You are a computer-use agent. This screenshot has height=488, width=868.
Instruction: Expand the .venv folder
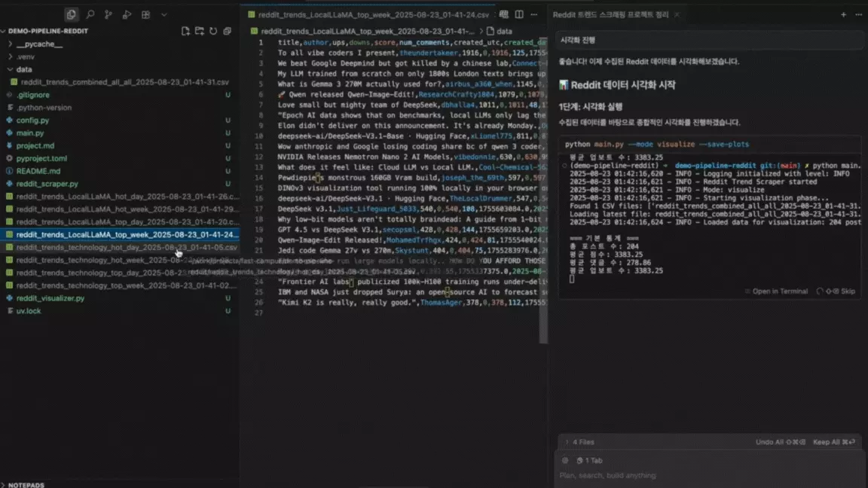click(11, 56)
